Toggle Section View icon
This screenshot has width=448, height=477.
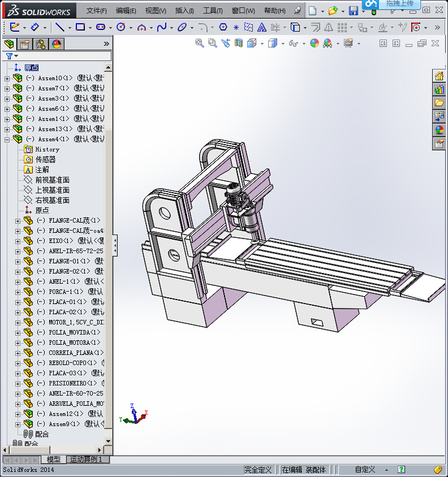click(239, 43)
